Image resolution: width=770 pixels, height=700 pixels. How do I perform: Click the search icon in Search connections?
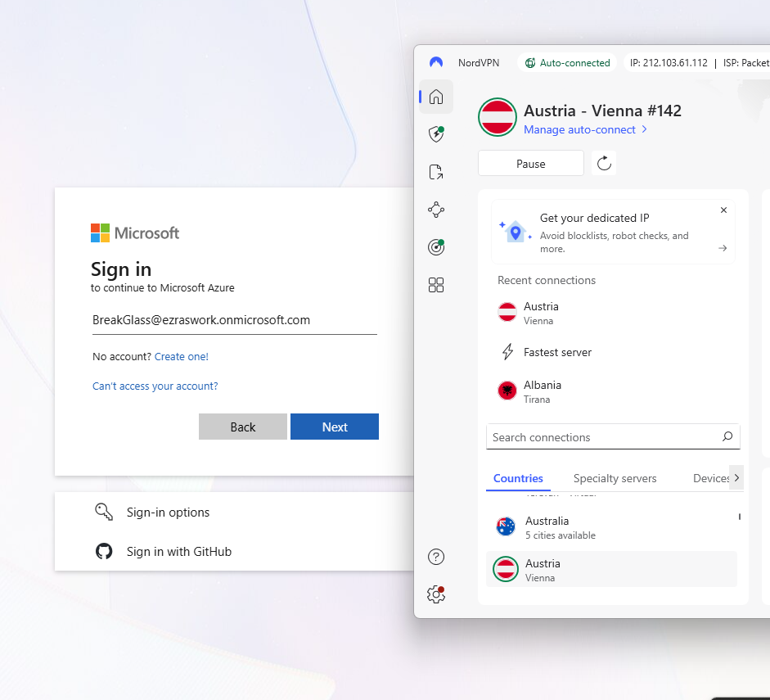pos(727,436)
